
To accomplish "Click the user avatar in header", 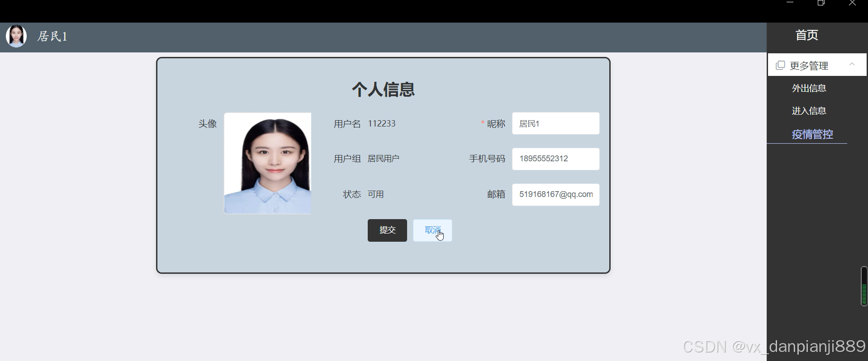I will click(x=16, y=37).
